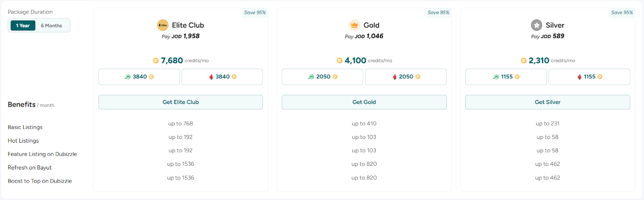Click the green Bayut icon with 3840
Screen dimensions: 644x200
click(x=128, y=77)
